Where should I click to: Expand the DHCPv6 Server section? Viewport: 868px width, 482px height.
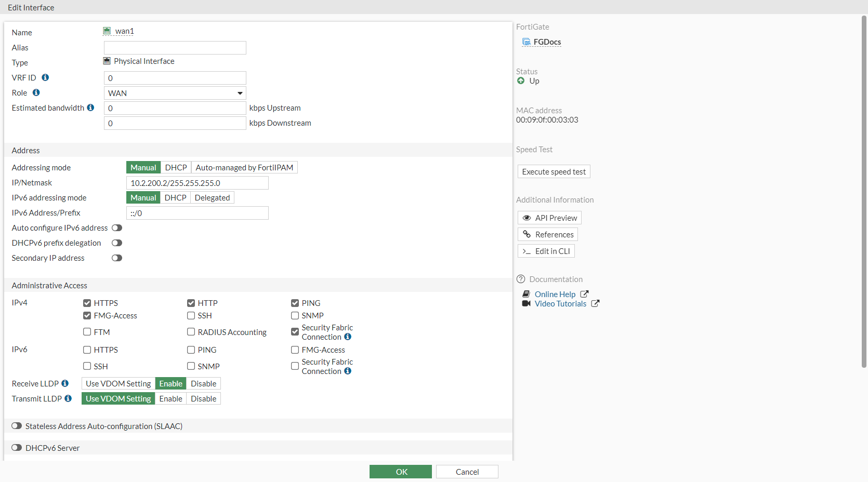click(x=17, y=448)
